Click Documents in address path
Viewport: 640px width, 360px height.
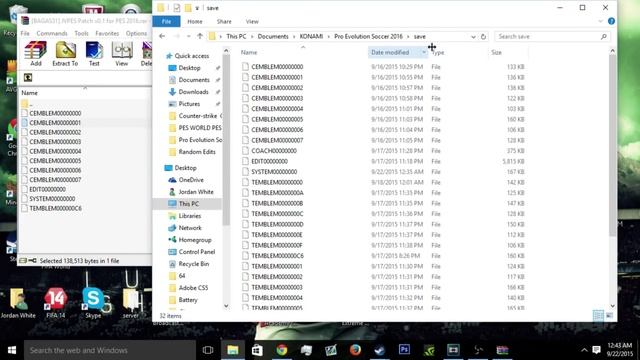[273, 36]
